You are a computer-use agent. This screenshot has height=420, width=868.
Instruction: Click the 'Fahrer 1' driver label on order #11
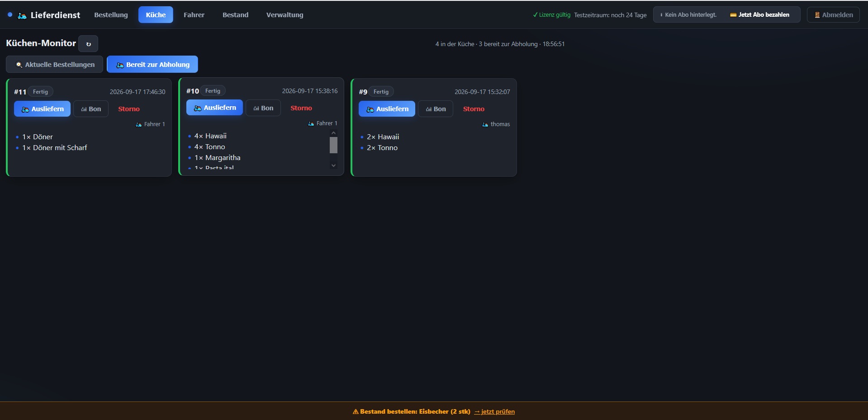pos(150,124)
